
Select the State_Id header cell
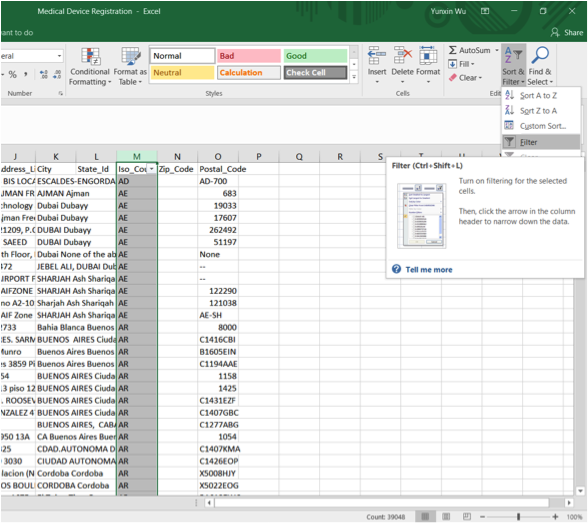point(96,169)
